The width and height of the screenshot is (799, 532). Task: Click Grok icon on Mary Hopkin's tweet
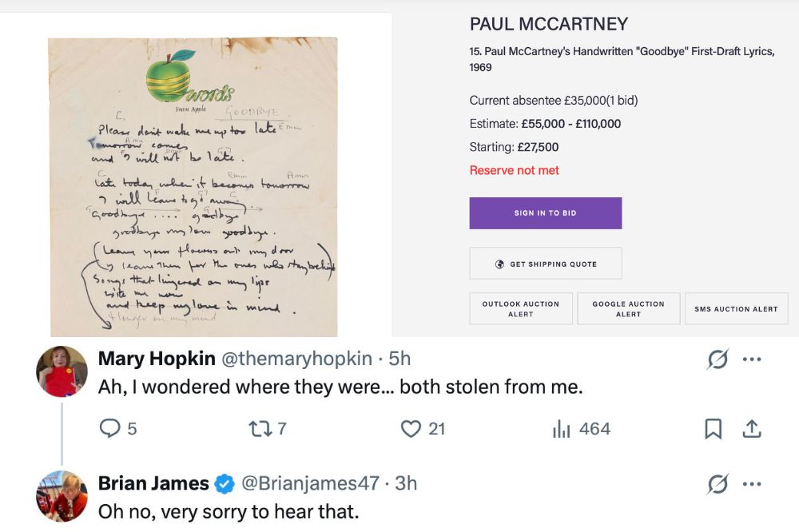coord(718,360)
